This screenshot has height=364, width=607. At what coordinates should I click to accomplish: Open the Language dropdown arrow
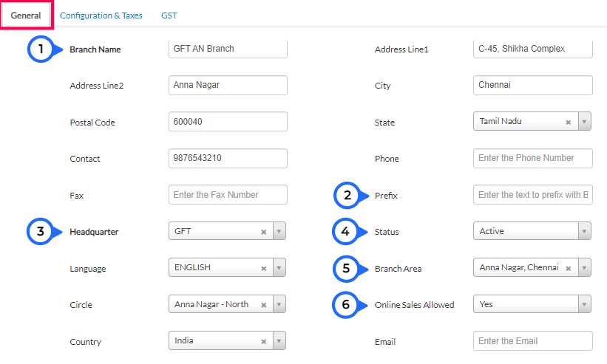tap(279, 268)
